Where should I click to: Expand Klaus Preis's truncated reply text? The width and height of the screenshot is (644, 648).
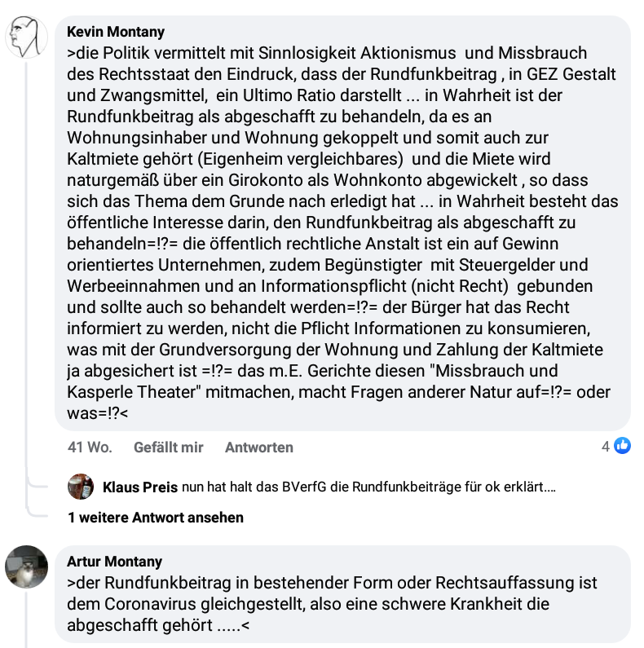point(368,487)
